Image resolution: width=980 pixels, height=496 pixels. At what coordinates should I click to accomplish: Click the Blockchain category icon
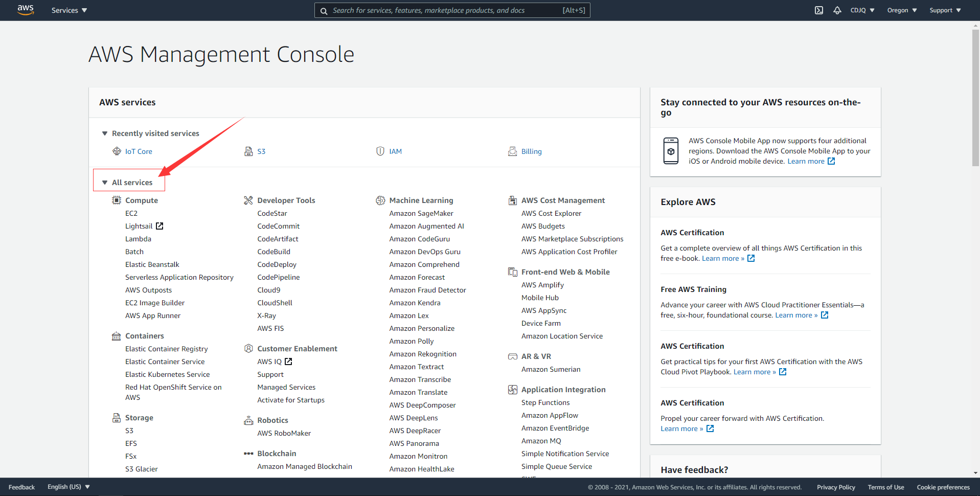tap(248, 454)
